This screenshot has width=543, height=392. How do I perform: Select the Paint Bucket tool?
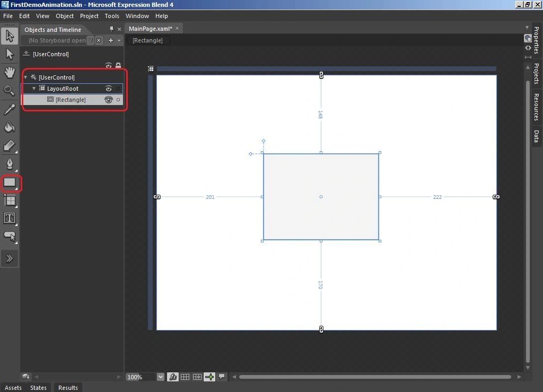[10, 127]
